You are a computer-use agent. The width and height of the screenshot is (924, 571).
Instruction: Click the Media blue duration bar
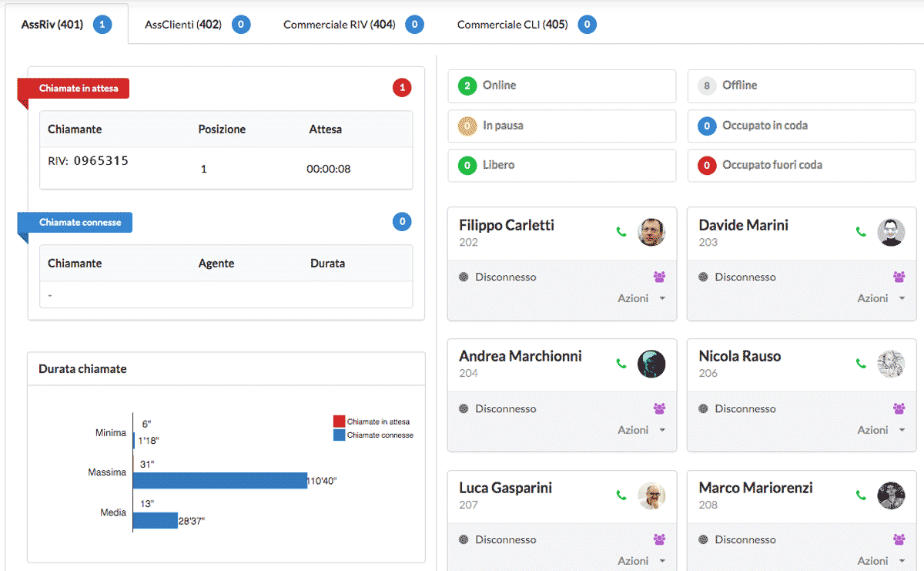click(156, 520)
